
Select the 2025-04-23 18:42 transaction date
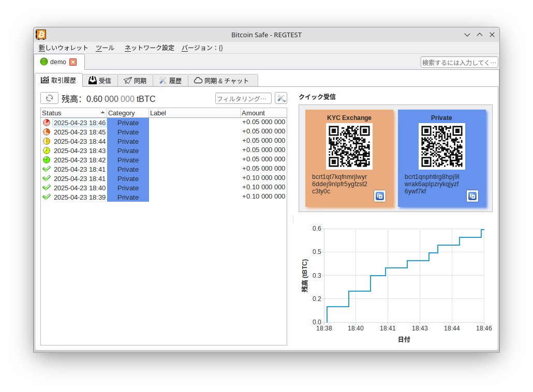coord(80,160)
